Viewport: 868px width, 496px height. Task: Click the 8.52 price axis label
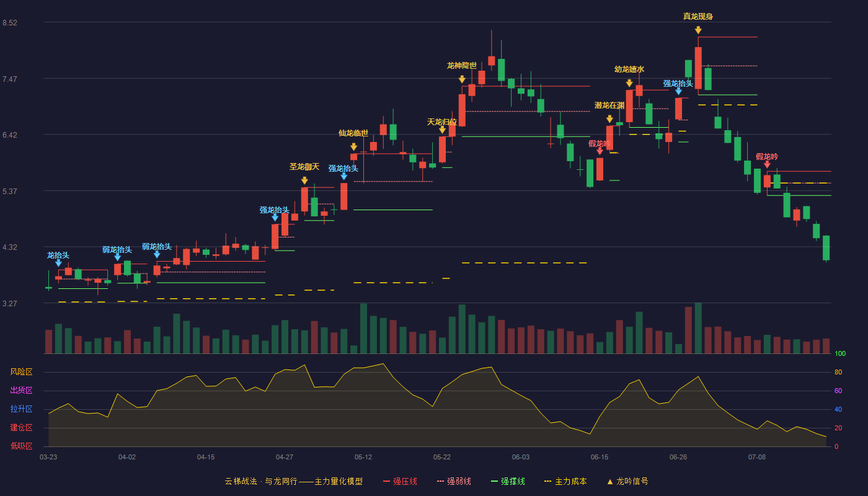10,23
